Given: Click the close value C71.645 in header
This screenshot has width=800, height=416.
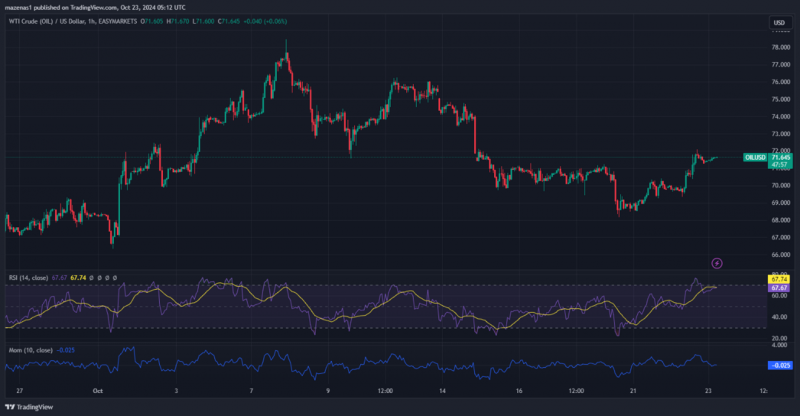Looking at the screenshot, I should click(229, 21).
